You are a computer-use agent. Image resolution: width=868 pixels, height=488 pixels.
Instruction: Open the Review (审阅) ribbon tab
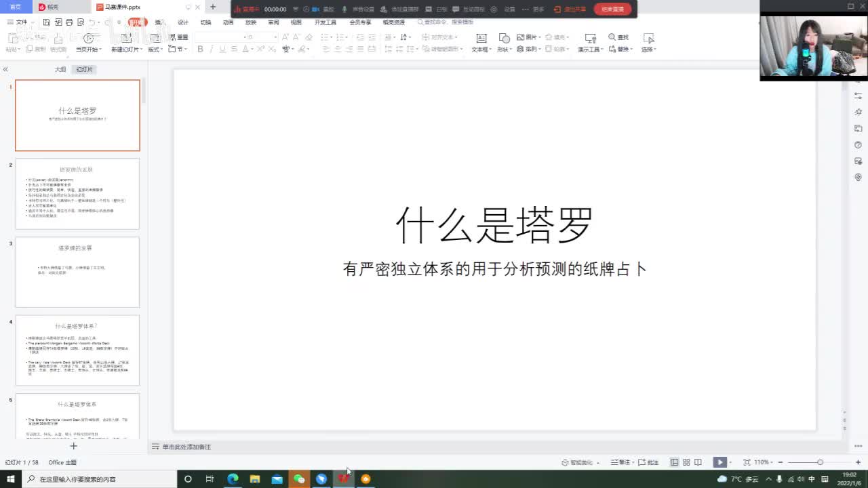tap(273, 22)
